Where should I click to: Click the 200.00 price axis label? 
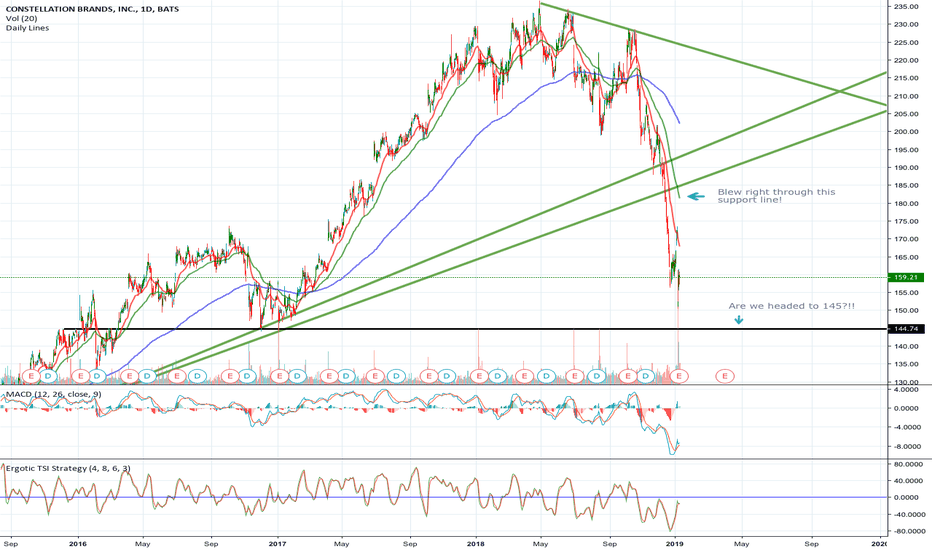click(906, 131)
